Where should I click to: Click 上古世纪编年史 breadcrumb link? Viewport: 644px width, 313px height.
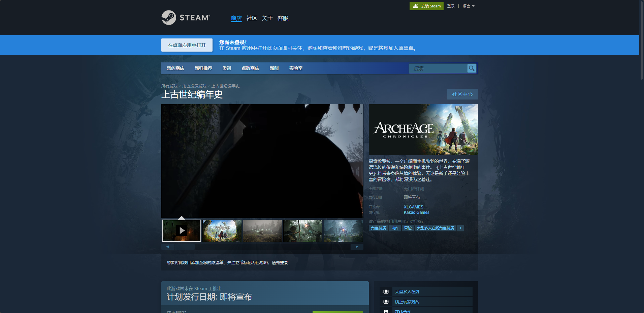(226, 86)
